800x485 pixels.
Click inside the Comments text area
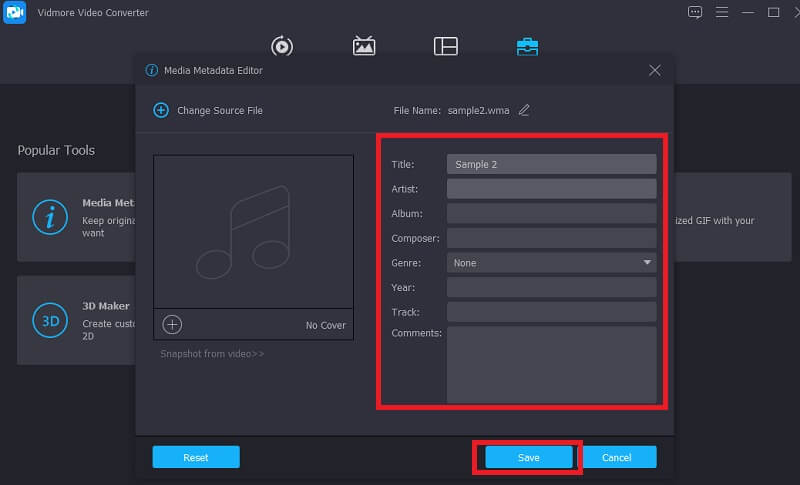click(x=551, y=364)
